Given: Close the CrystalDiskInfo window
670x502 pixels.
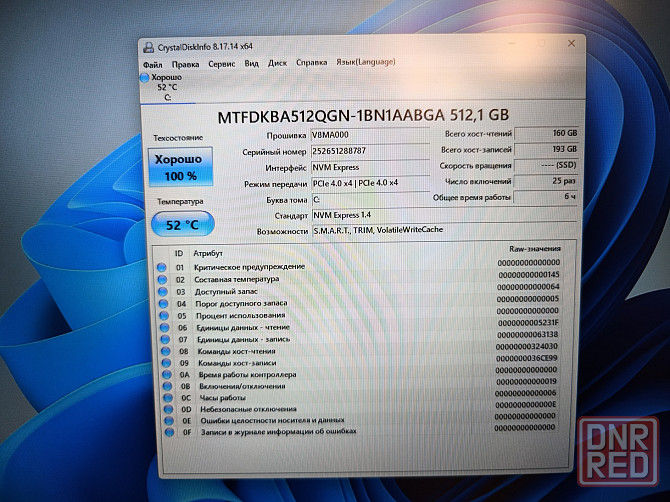Looking at the screenshot, I should [572, 44].
